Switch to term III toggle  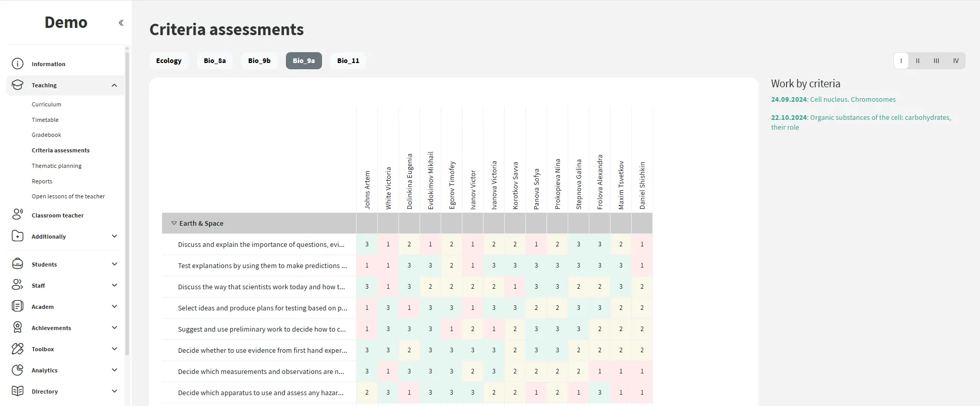[936, 61]
